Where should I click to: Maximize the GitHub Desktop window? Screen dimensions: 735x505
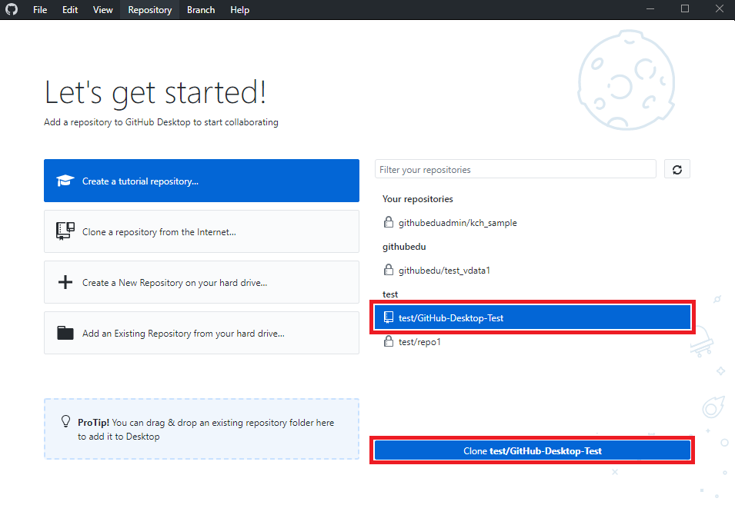pyautogui.click(x=685, y=9)
